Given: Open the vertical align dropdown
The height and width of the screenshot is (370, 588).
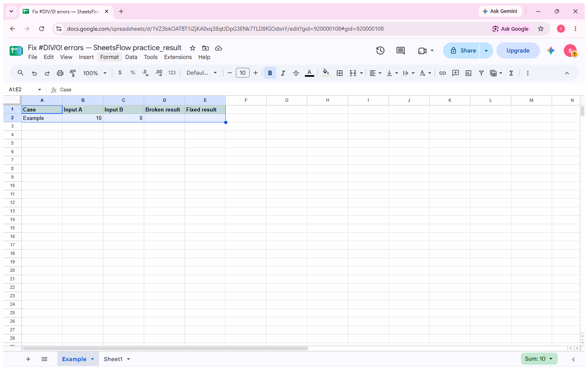Looking at the screenshot, I should pyautogui.click(x=392, y=73).
